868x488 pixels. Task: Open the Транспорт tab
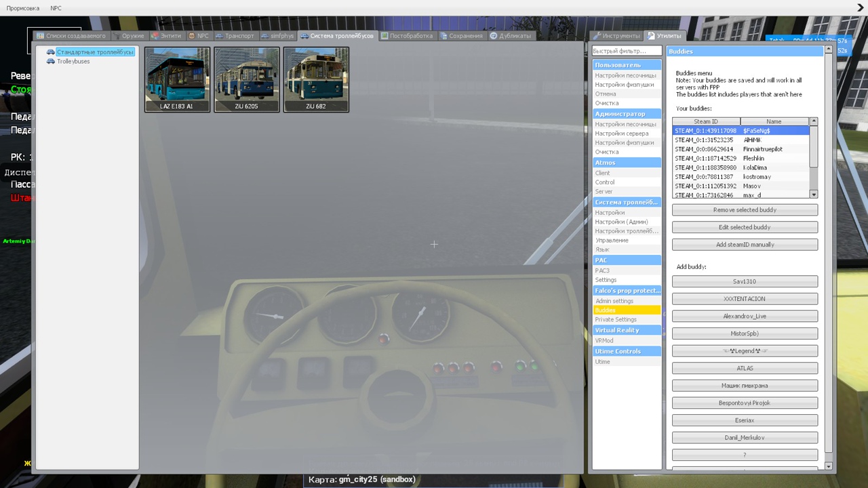coord(235,35)
